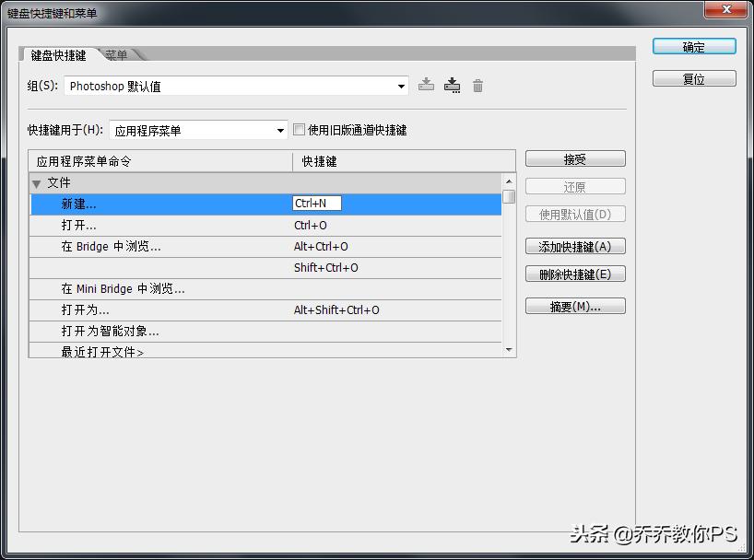Click the scroll-up arrow on the command list
The height and width of the screenshot is (560, 754).
(508, 181)
